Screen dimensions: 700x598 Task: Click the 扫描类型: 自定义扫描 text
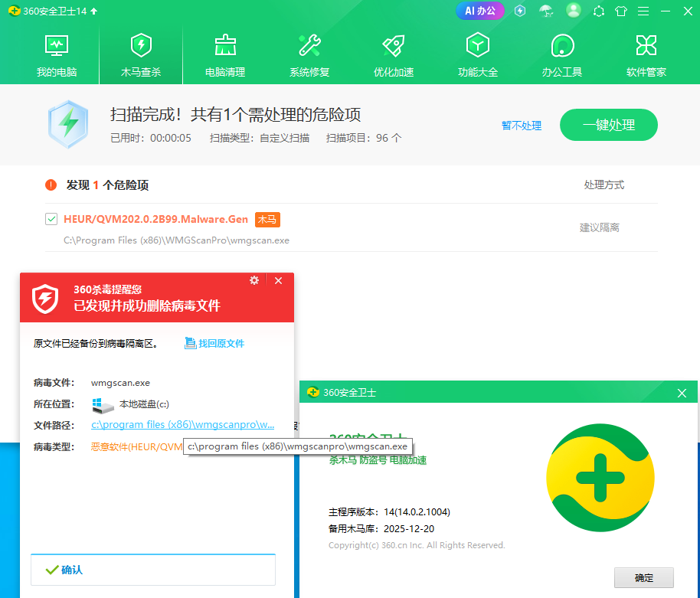tap(260, 138)
